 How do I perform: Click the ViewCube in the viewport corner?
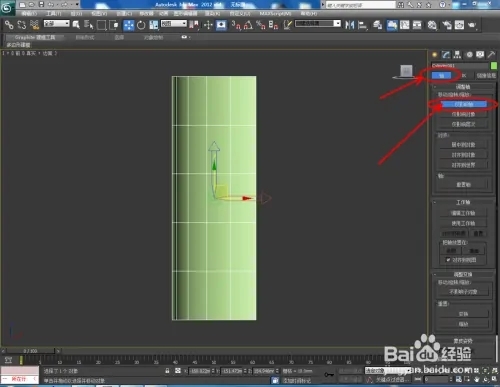tap(406, 71)
